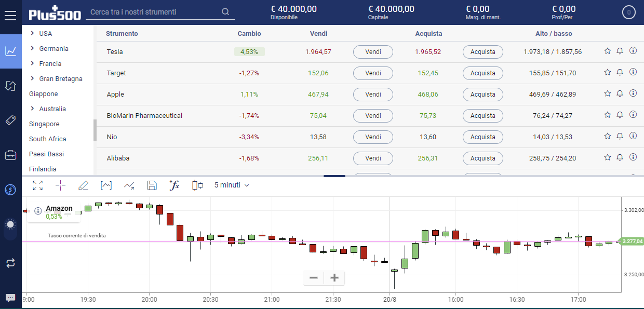Expand the Gran Bretagna category chevron
644x309 pixels.
[32, 78]
